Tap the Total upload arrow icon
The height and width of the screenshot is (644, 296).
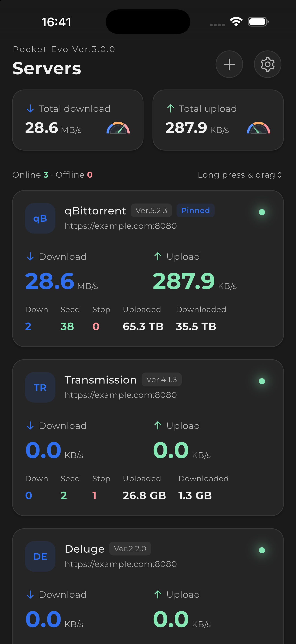click(171, 109)
